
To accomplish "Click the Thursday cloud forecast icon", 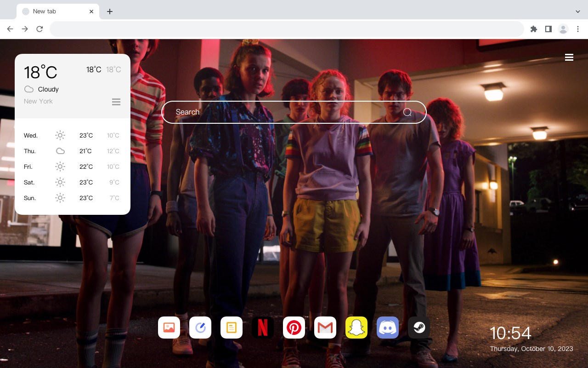I will coord(60,151).
